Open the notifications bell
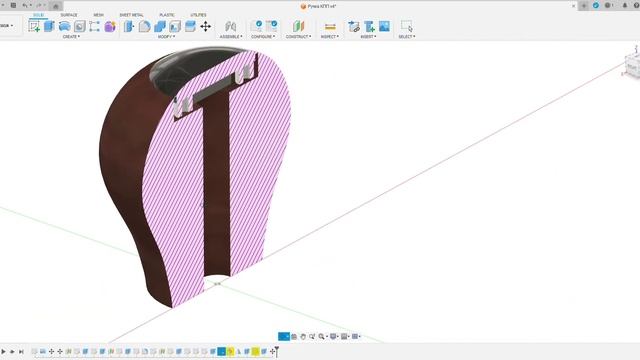 click(x=625, y=6)
